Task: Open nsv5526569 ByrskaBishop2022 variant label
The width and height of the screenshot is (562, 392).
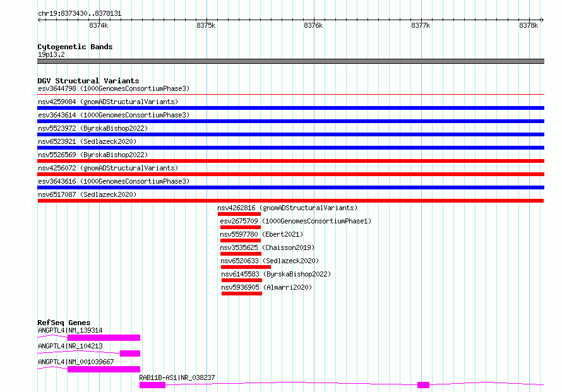Action: [x=93, y=155]
